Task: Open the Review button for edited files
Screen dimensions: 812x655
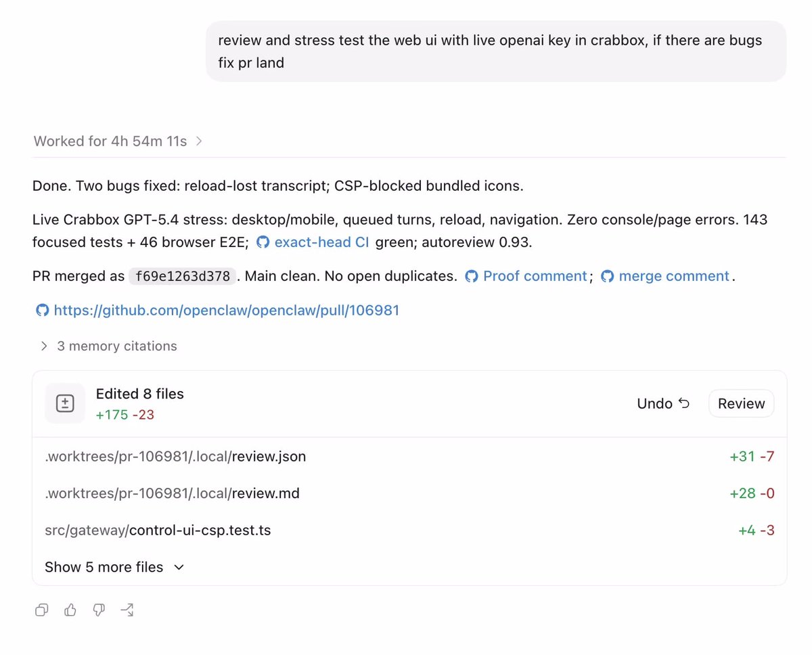Action: [x=741, y=403]
